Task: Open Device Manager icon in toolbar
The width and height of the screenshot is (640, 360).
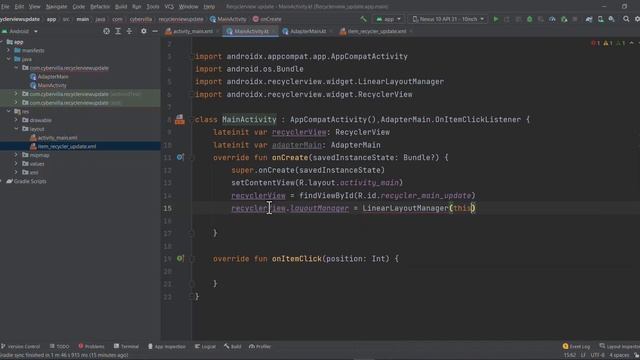Action: [x=600, y=19]
